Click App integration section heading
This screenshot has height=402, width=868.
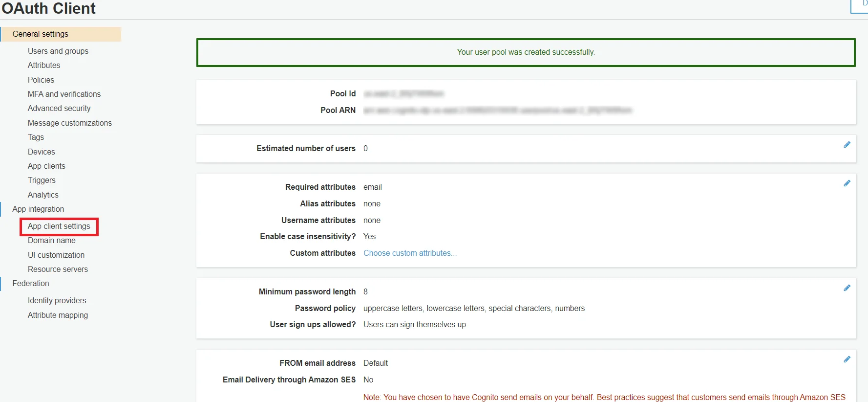(38, 209)
